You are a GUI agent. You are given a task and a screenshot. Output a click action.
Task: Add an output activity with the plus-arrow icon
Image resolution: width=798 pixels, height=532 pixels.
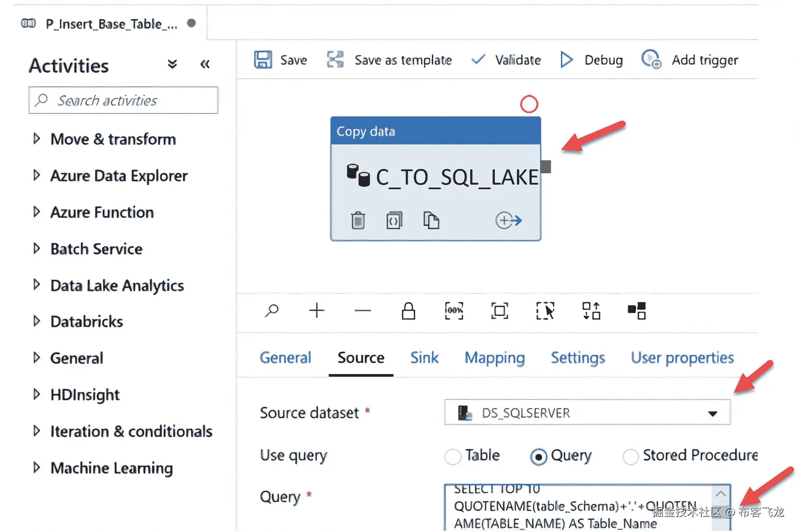508,220
